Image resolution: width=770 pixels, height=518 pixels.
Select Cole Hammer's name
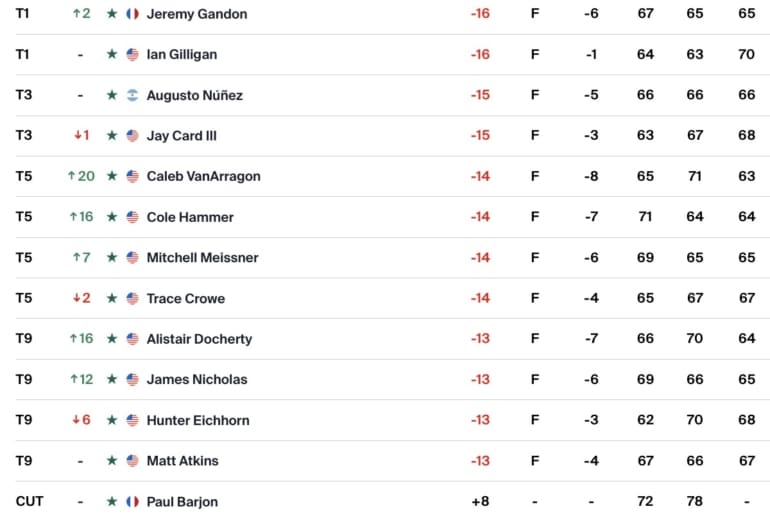point(190,217)
